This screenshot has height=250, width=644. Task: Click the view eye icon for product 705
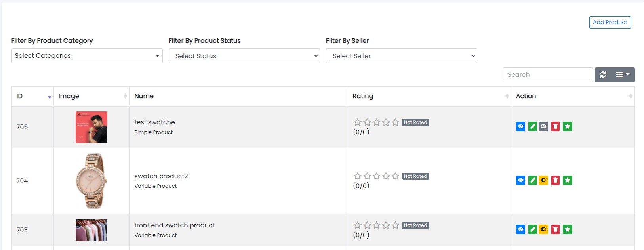coord(520,126)
